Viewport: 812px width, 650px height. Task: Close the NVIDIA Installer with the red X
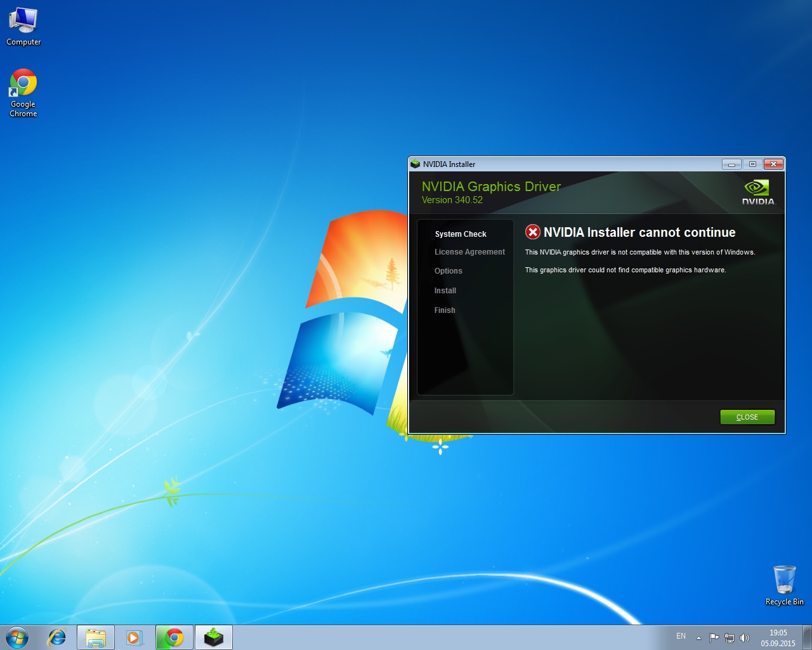click(x=773, y=164)
